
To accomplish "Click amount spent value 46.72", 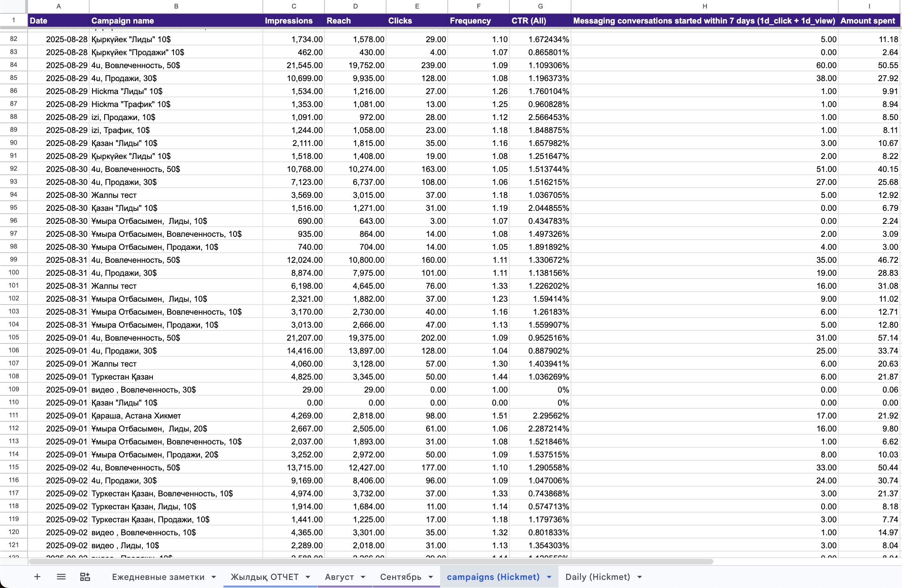I will coord(869,260).
